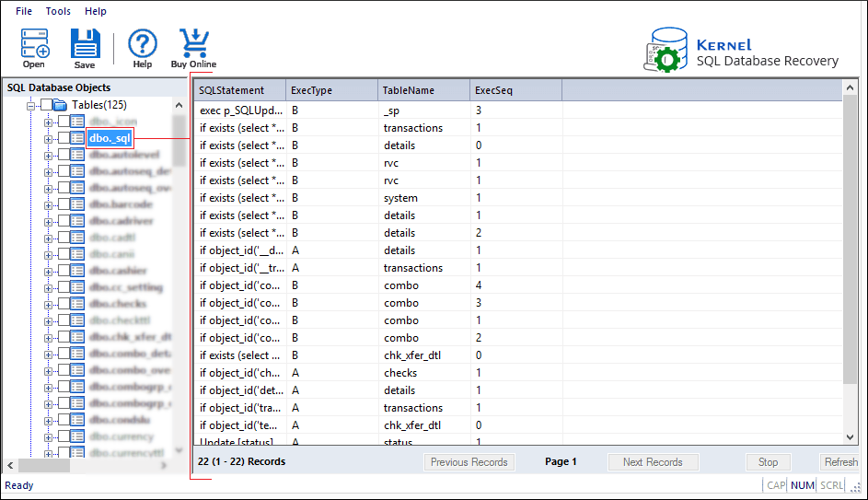Sort by the ExecSeq column header
Screen dimensions: 868x500
click(x=516, y=90)
